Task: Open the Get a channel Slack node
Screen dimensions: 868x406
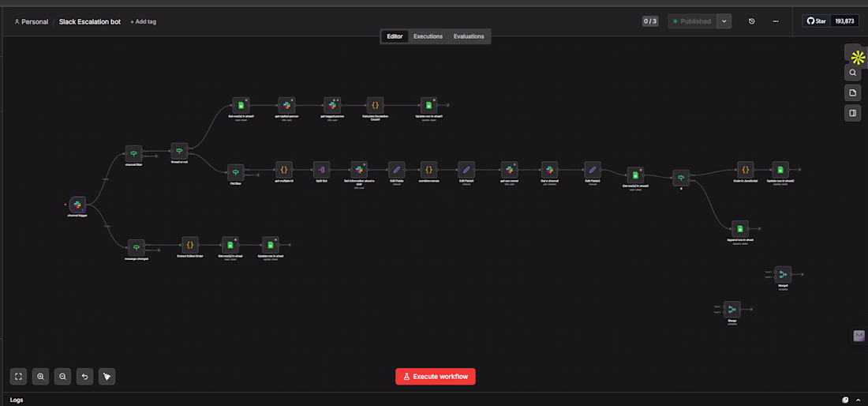Action: (x=550, y=170)
